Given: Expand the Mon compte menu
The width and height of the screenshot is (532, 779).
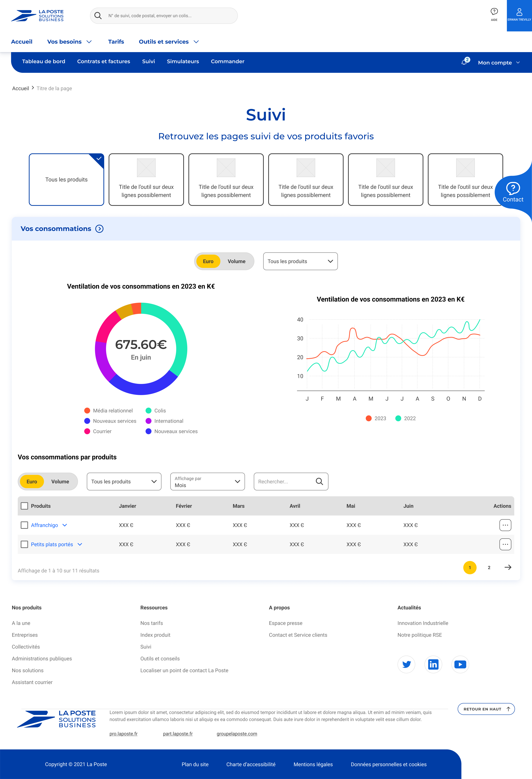Looking at the screenshot, I should 499,63.
